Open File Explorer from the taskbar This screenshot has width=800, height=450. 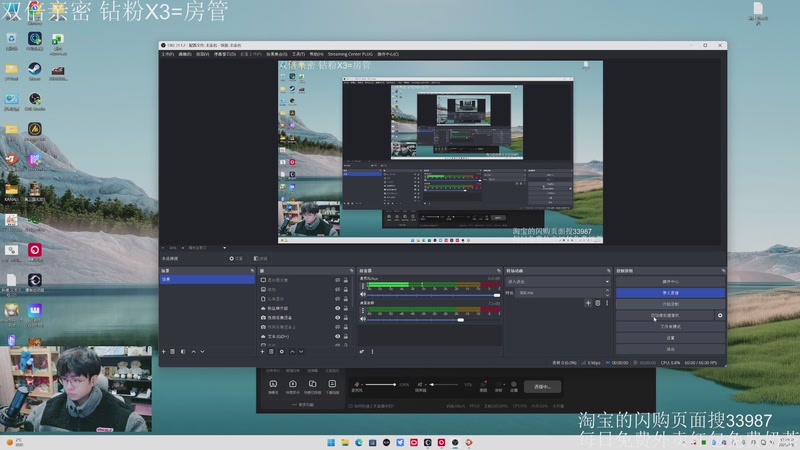[345, 442]
